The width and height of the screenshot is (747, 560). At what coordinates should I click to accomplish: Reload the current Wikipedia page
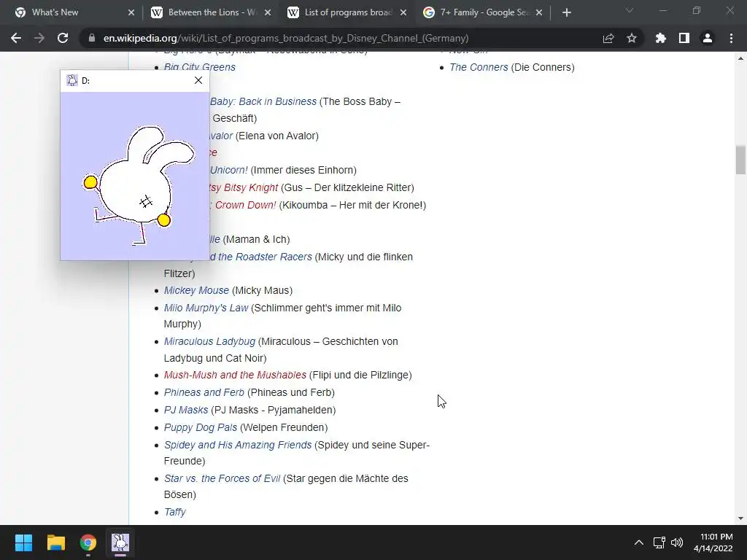tap(63, 38)
